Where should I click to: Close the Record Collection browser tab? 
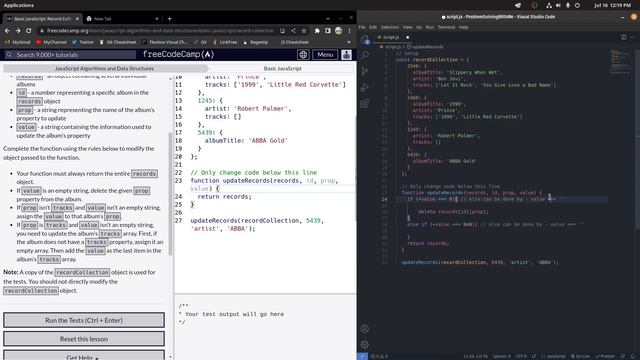(77, 19)
